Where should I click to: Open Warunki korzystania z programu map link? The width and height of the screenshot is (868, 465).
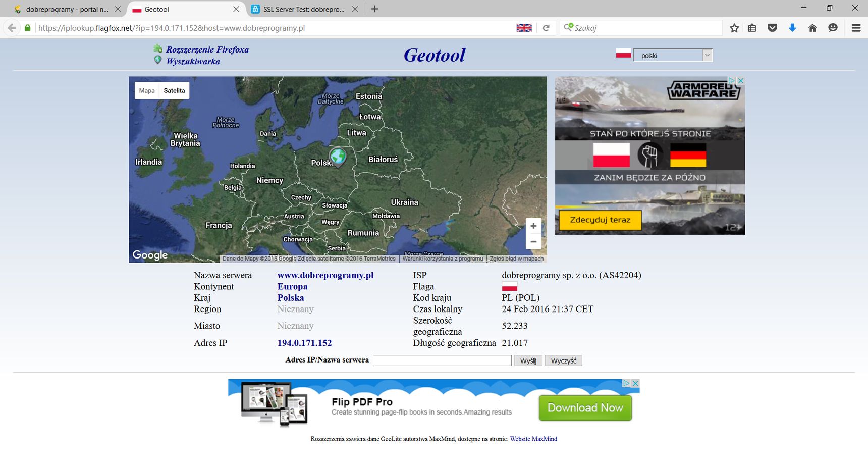click(443, 259)
